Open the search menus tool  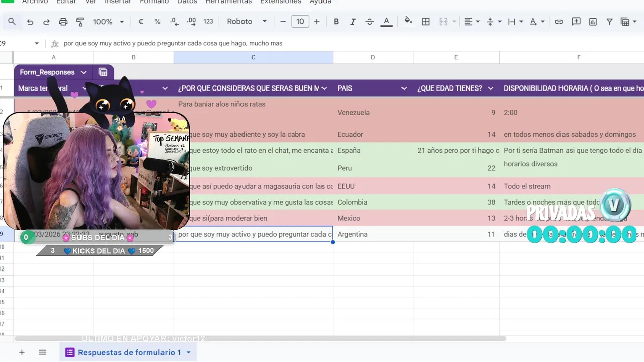pos(12,22)
